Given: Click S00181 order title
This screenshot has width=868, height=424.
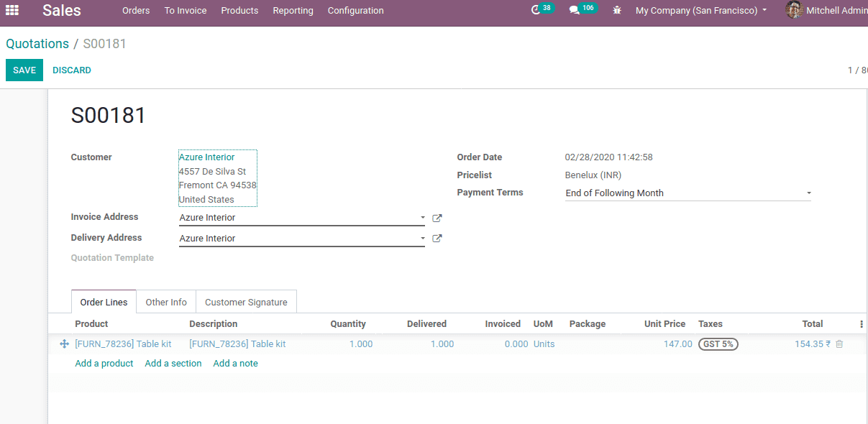Looking at the screenshot, I should click(x=109, y=115).
